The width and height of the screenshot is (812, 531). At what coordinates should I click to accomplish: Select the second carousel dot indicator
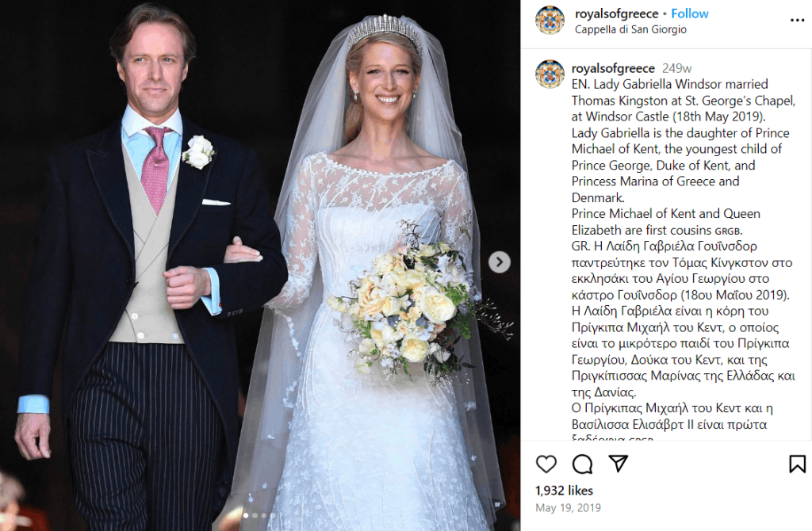pyautogui.click(x=255, y=515)
